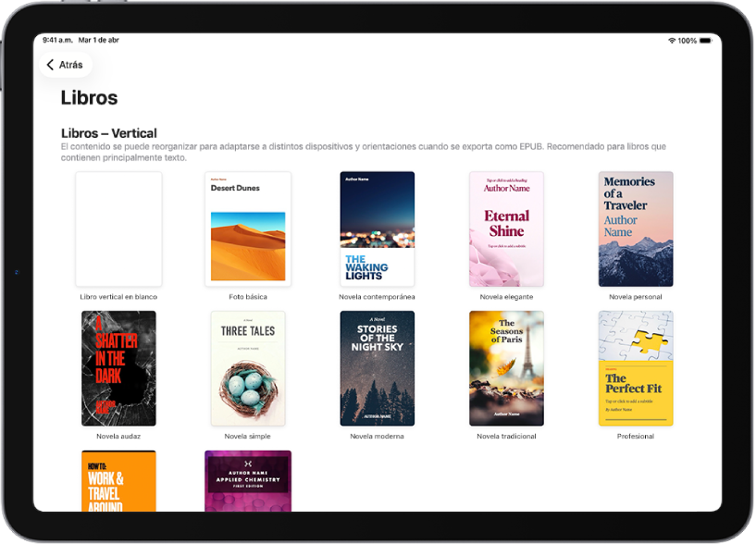Click the Libros page title
The width and height of the screenshot is (756, 544).
89,98
